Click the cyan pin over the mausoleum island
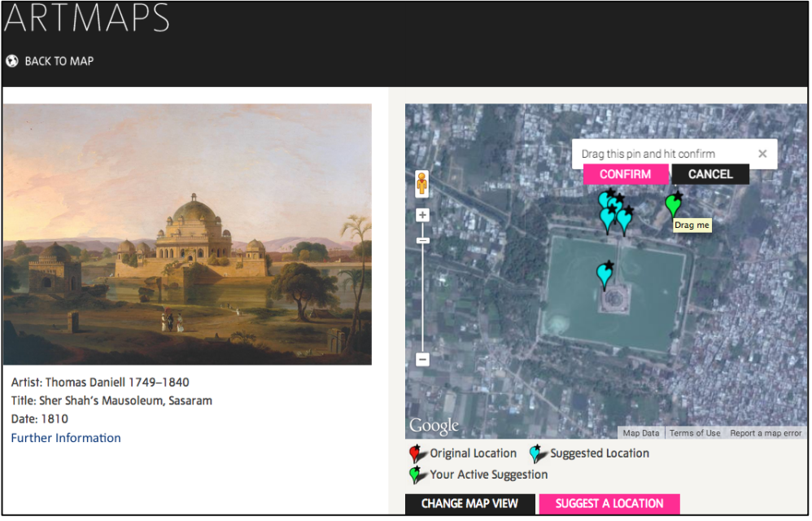812x521 pixels. tap(605, 274)
